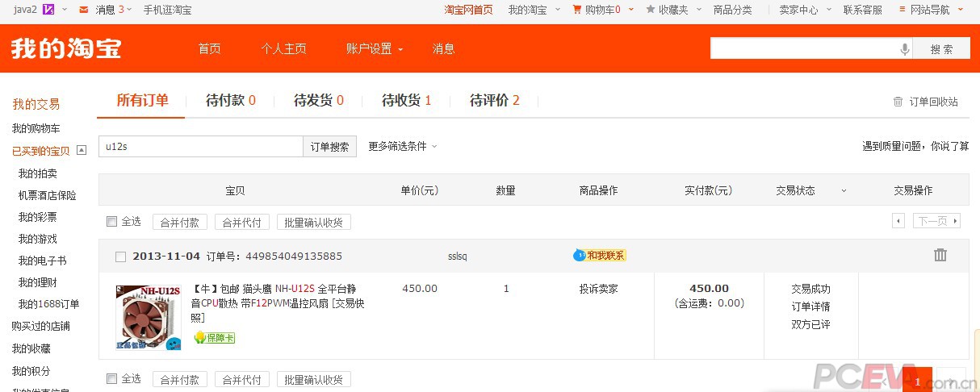Open 我的购物车 in the sidebar
The height and width of the screenshot is (392, 980).
click(x=36, y=129)
